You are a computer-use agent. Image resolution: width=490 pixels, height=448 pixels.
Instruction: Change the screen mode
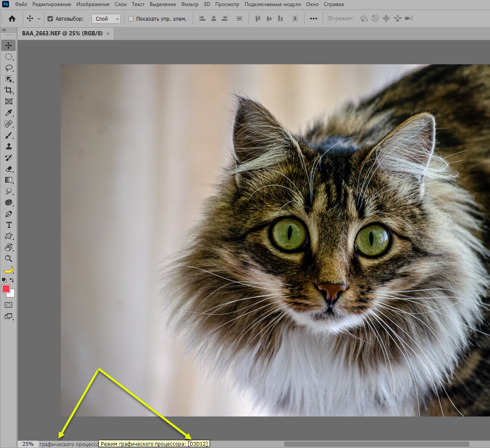[x=9, y=316]
